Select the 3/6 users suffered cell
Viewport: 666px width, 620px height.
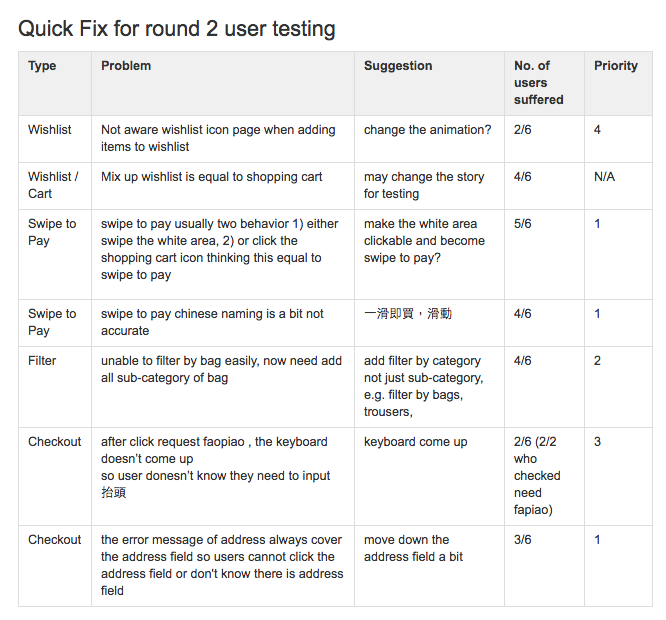click(545, 566)
